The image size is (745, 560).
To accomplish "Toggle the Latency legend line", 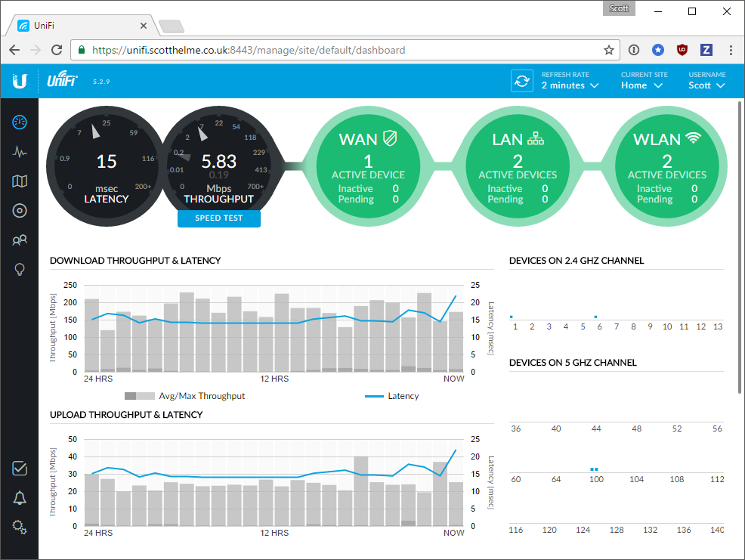I will (391, 396).
